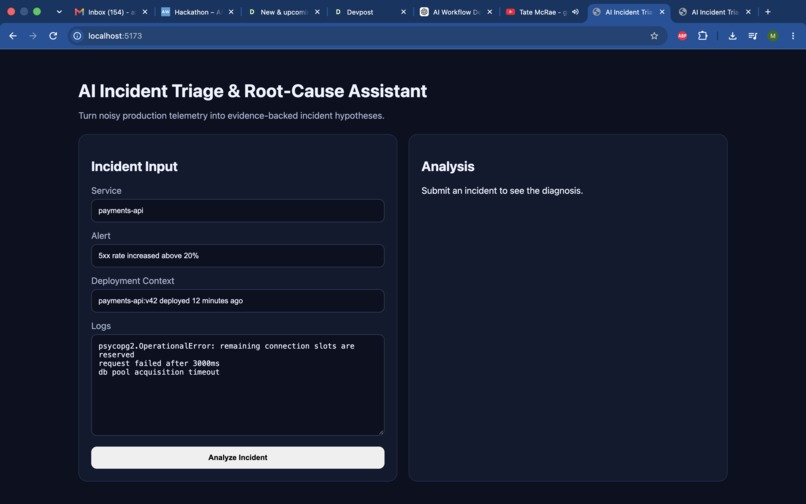Click the green macOS fullscreen button
This screenshot has height=504, width=806.
pyautogui.click(x=37, y=11)
